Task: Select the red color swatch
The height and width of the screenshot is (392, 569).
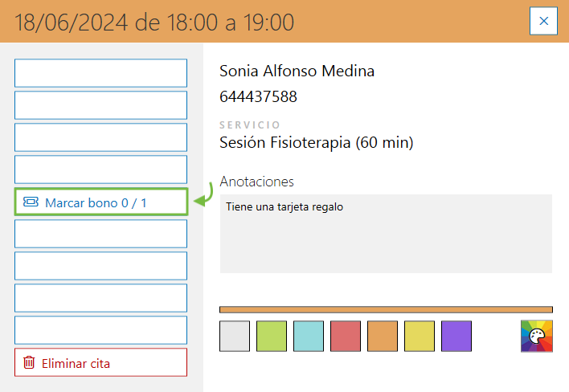Action: click(x=346, y=336)
